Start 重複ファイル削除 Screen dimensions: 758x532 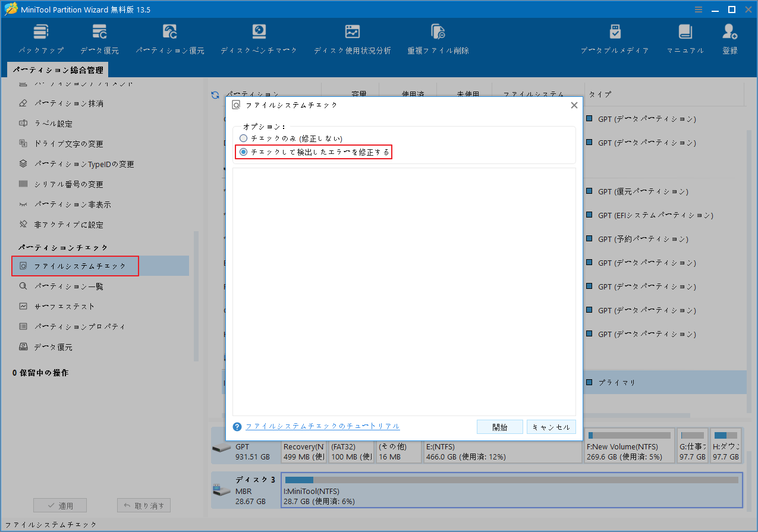(x=438, y=37)
